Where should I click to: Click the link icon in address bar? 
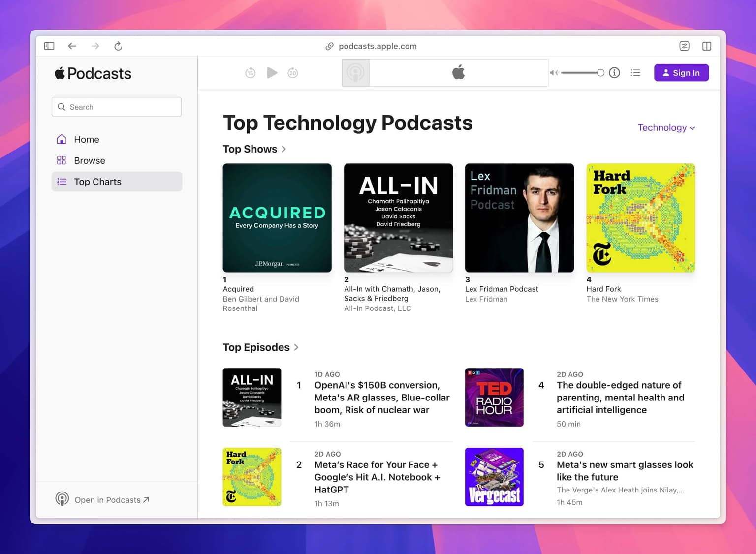329,46
